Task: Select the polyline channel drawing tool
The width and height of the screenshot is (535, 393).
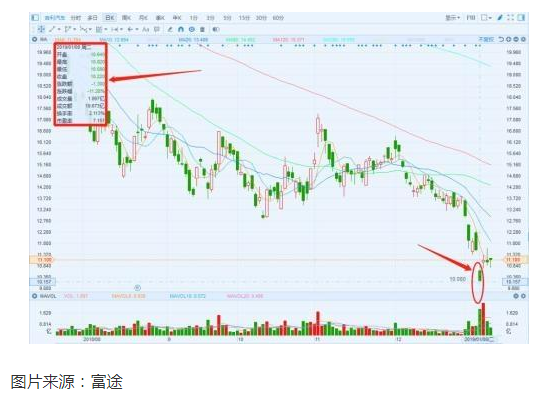Action: click(67, 29)
